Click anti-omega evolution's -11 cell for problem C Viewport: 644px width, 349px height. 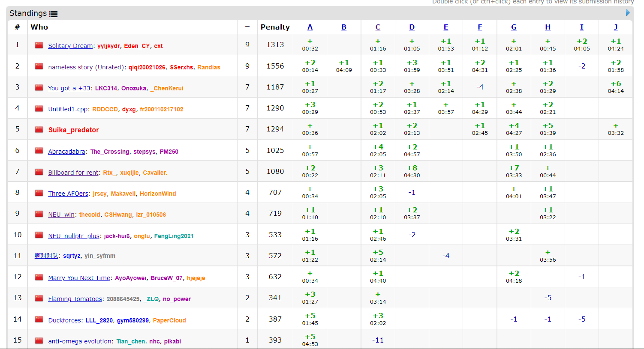click(x=378, y=340)
